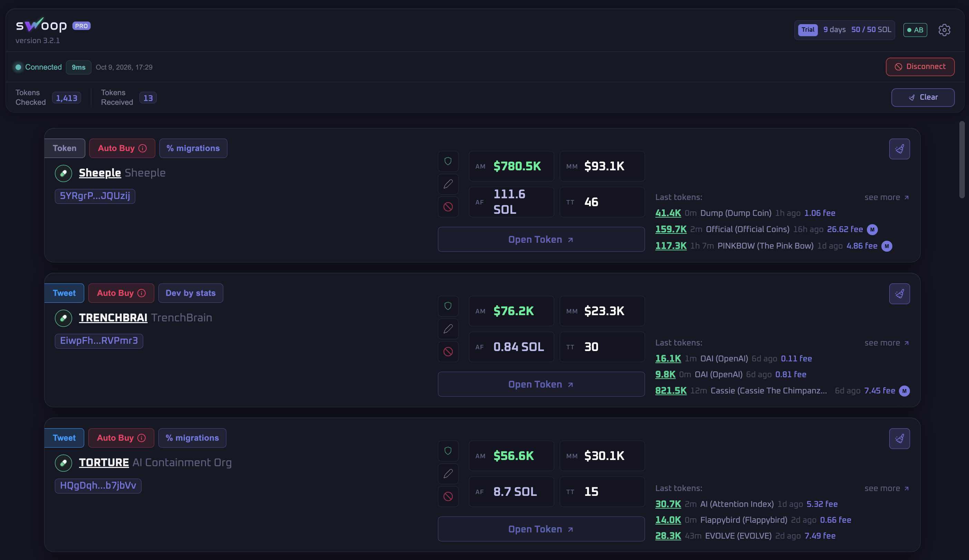Copy address 5YRgrP...JQUzij
This screenshot has width=969, height=560.
pos(95,196)
